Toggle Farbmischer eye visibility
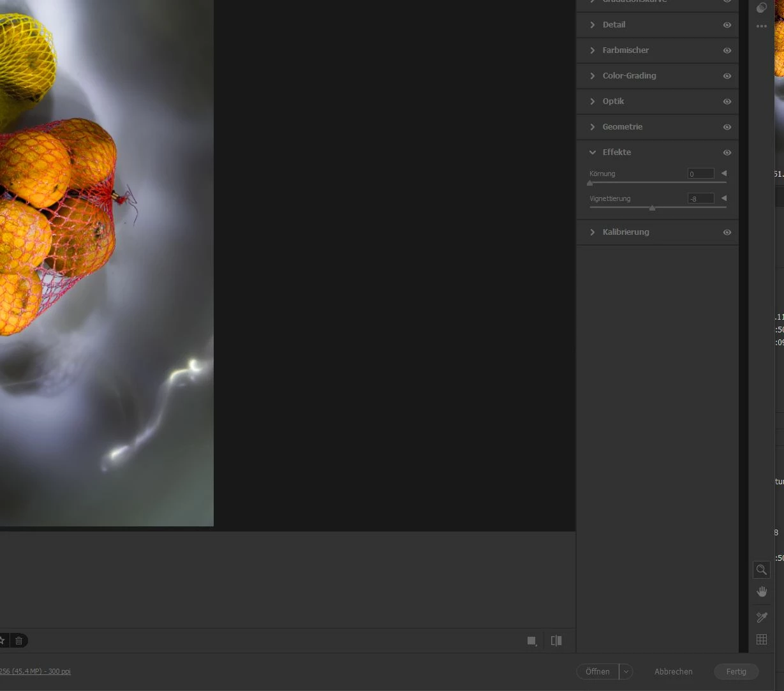This screenshot has height=691, width=784. point(727,50)
